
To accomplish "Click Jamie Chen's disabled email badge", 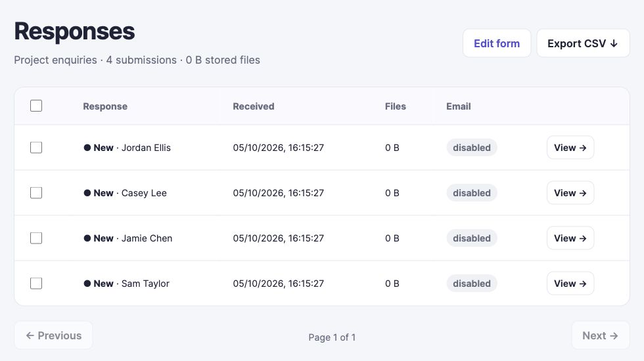I will (472, 238).
